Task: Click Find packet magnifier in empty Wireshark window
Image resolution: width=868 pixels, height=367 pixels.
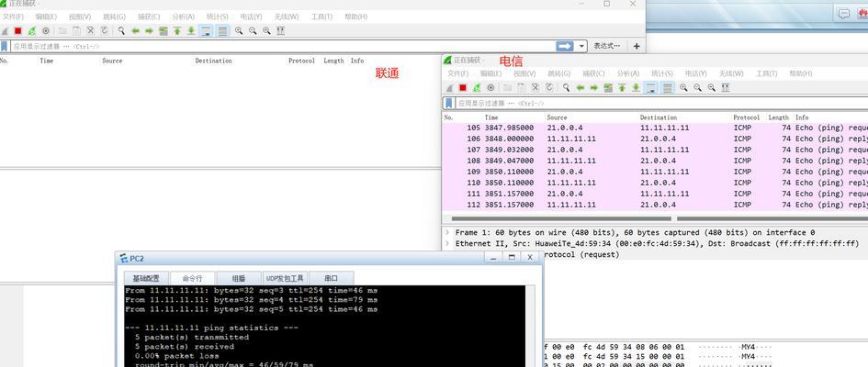Action: click(121, 31)
